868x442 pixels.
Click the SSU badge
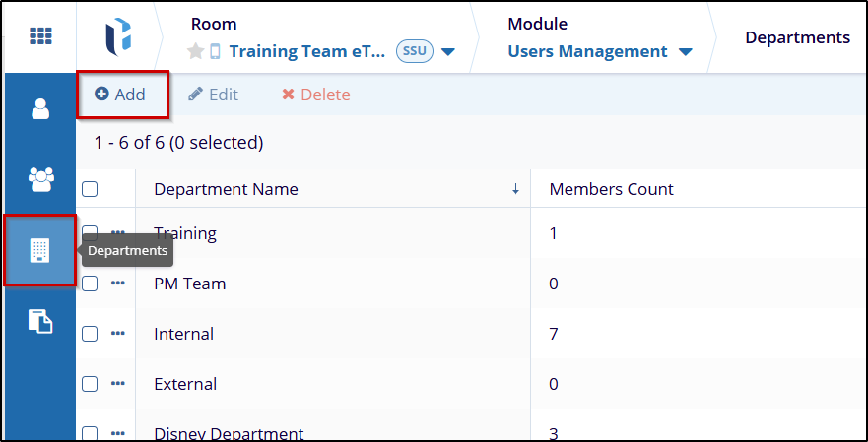coord(415,51)
